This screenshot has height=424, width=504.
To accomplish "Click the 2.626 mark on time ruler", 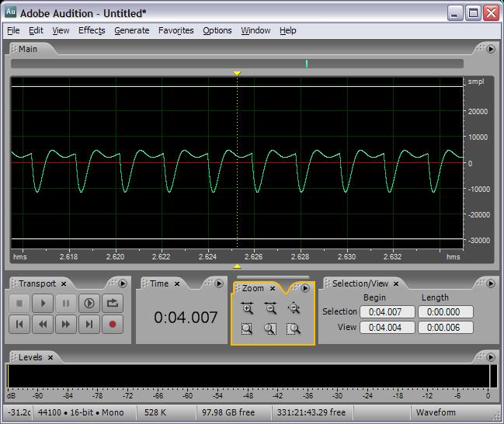I will click(254, 257).
